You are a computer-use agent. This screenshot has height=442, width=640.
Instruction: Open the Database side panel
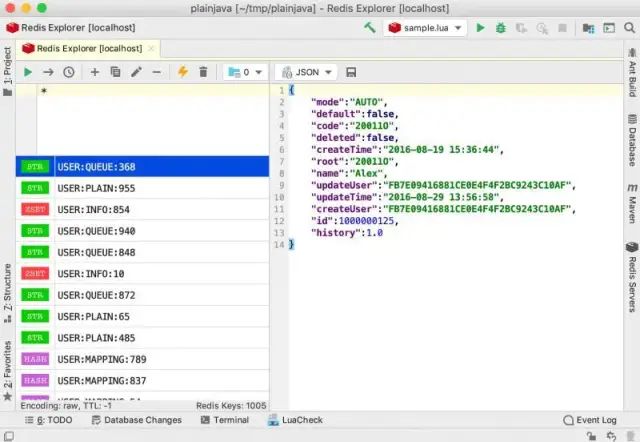click(x=632, y=140)
